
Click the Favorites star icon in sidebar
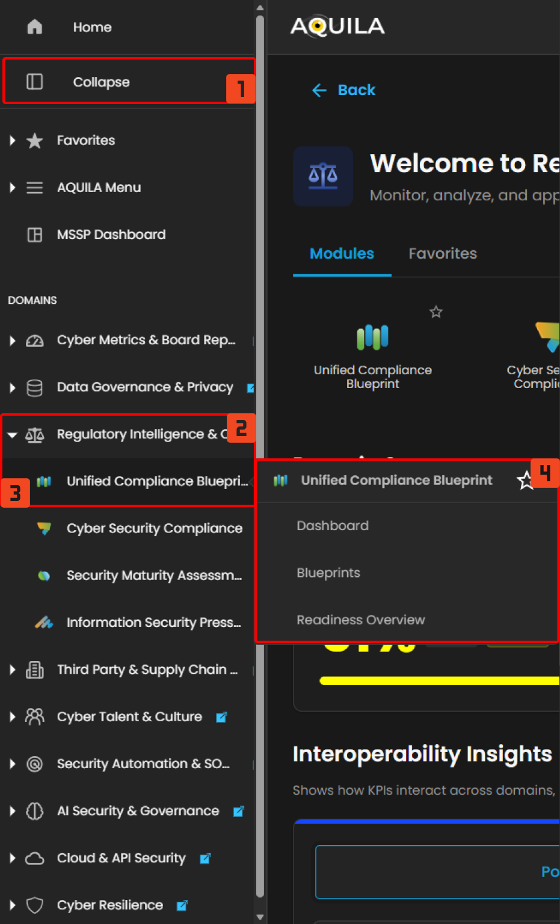point(35,141)
